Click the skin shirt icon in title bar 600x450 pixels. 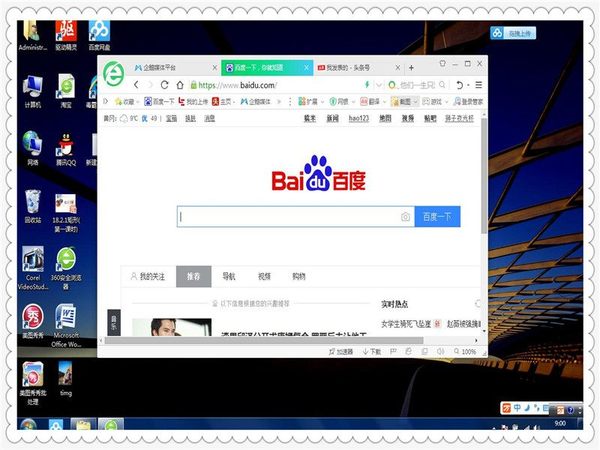point(442,64)
